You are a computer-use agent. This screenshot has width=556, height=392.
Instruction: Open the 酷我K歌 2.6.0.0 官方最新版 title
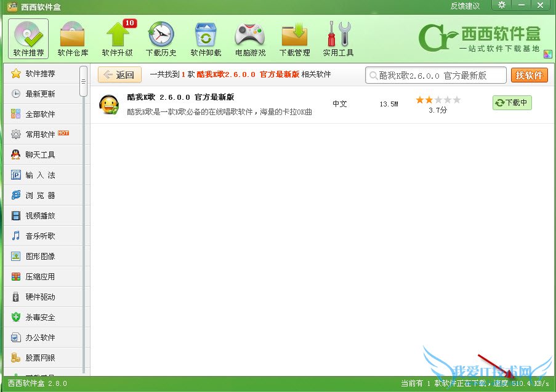pos(180,97)
